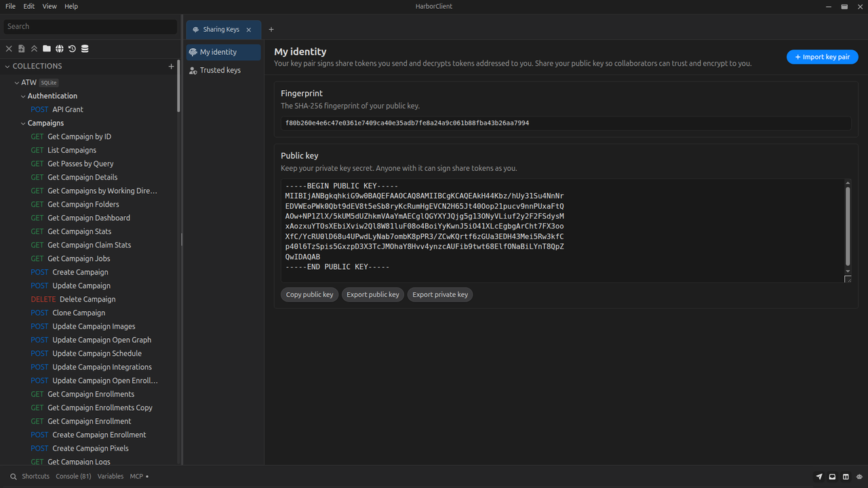The image size is (868, 488).
Task: Toggle split layout icon in status bar
Action: 846,476
